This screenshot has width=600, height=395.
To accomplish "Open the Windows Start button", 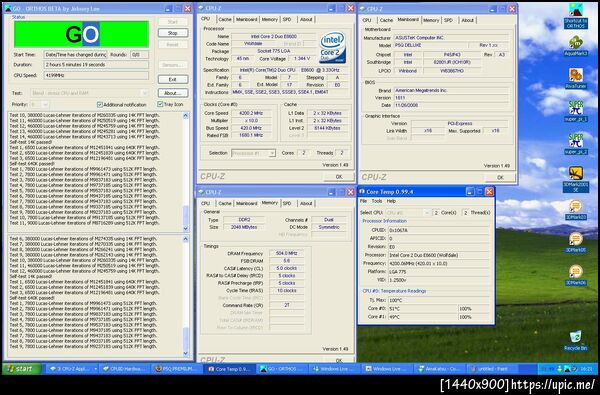I will pyautogui.click(x=22, y=369).
